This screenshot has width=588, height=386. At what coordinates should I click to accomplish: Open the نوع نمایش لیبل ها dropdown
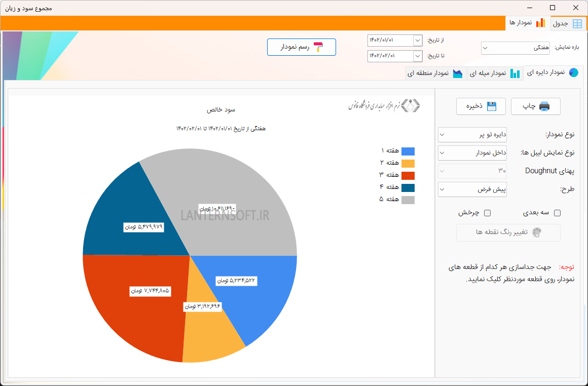472,153
